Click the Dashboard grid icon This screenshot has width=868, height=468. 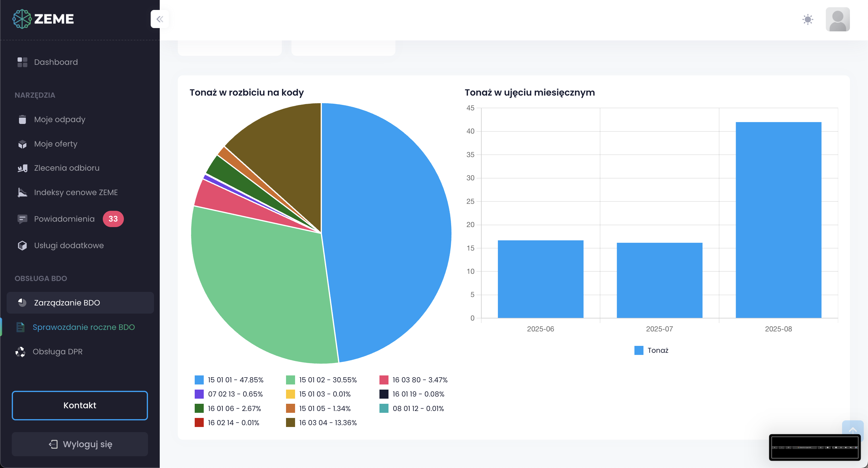22,62
